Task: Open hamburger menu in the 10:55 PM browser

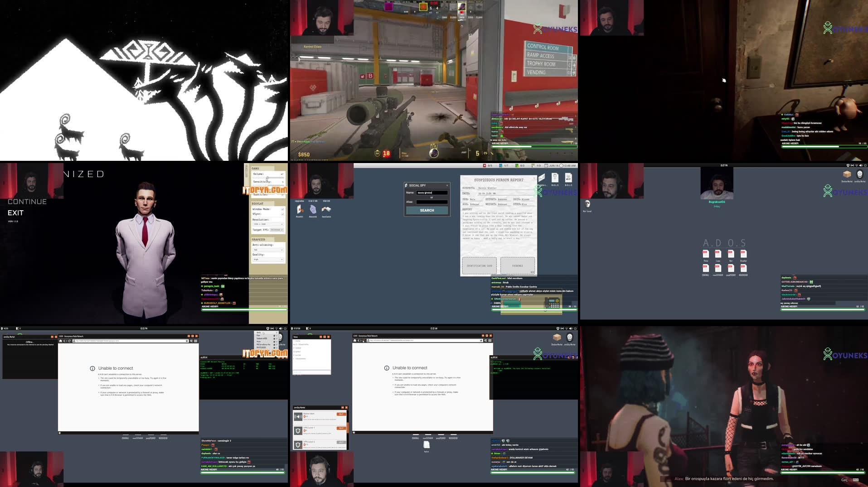Action: coord(196,341)
